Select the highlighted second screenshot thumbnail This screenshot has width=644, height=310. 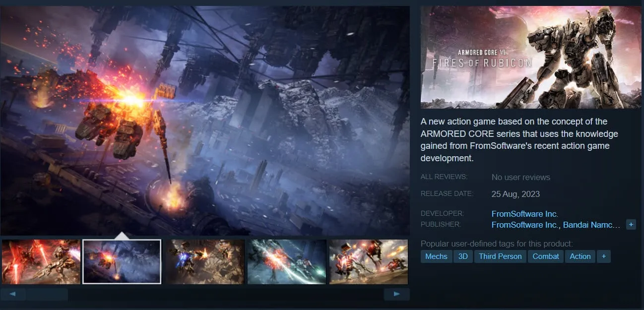(122, 261)
